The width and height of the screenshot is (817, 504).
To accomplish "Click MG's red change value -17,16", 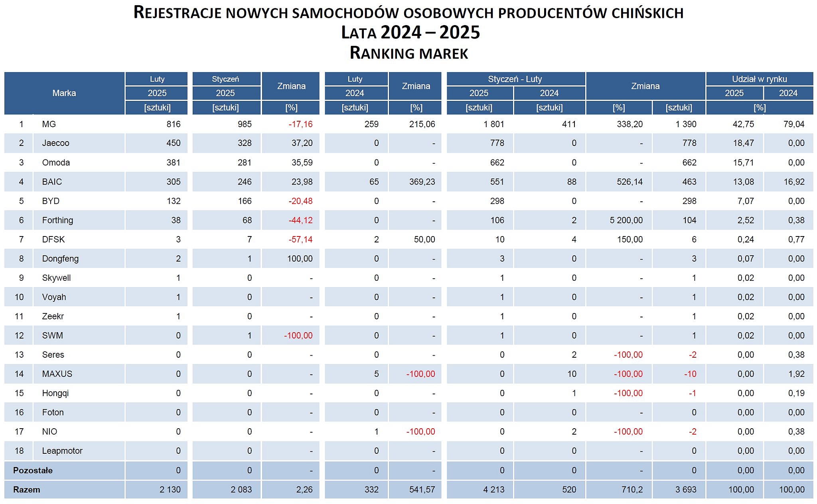I will point(301,124).
